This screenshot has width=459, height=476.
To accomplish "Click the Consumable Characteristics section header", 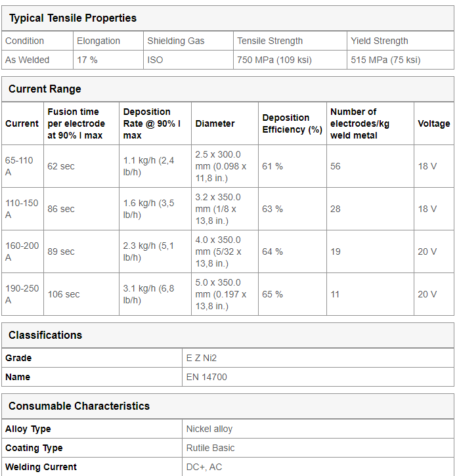I will pos(228,406).
